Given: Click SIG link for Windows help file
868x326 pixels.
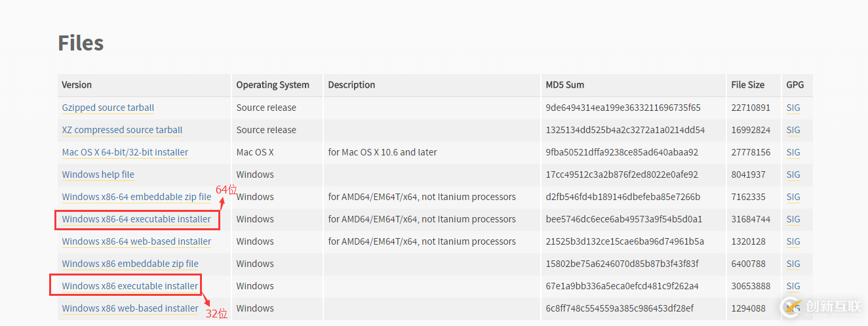Looking at the screenshot, I should [x=793, y=174].
